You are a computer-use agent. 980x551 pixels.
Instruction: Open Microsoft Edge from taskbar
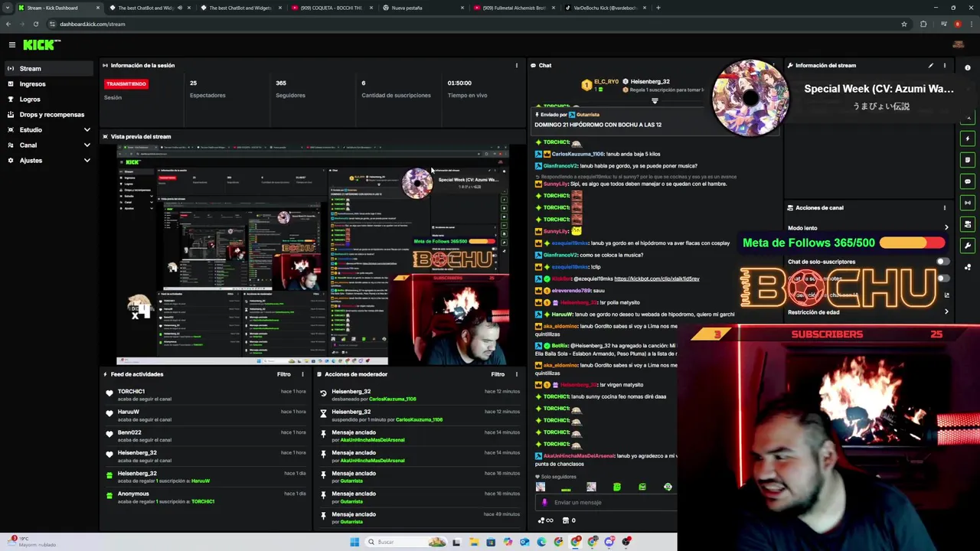[x=541, y=542]
